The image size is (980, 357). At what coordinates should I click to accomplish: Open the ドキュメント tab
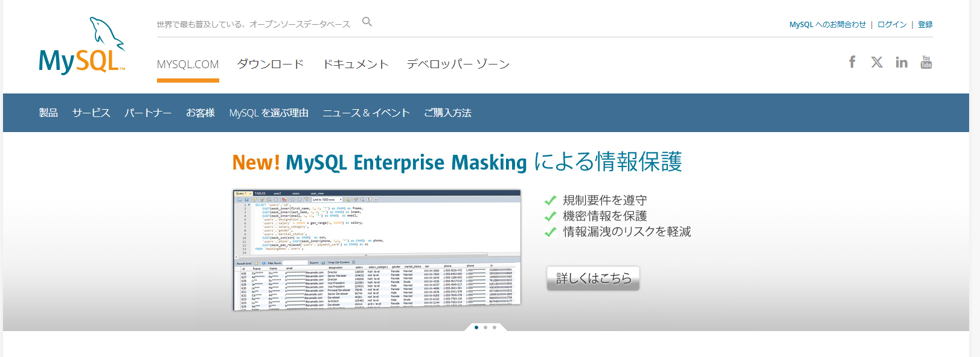pyautogui.click(x=356, y=65)
